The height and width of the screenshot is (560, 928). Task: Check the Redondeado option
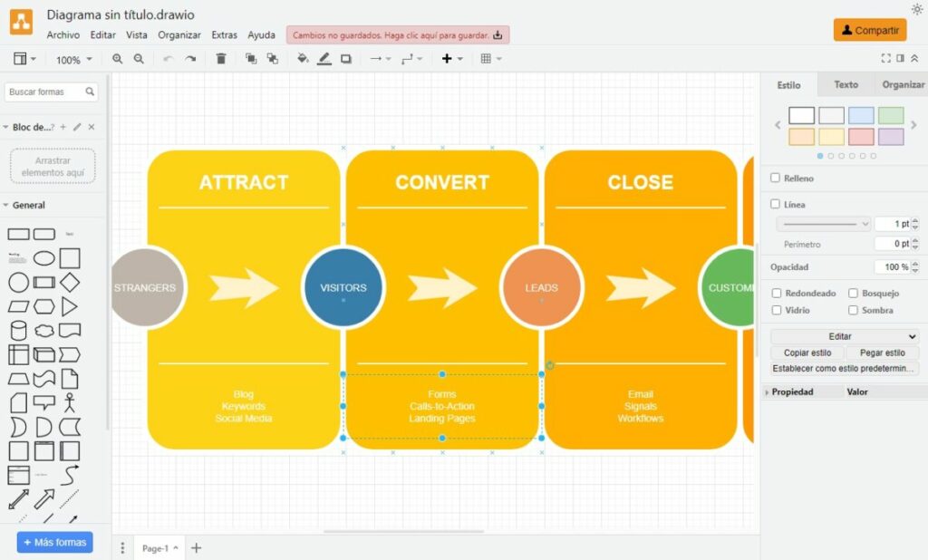(x=776, y=294)
